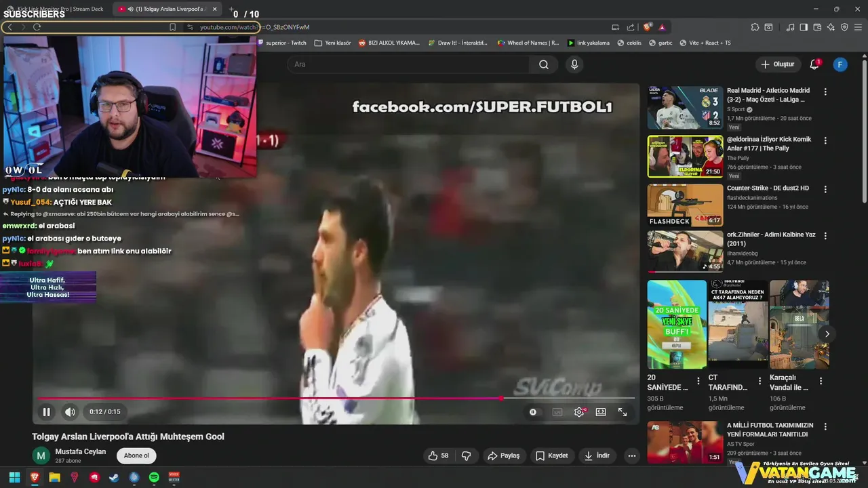Open the browser extensions puzzle icon

click(755, 27)
